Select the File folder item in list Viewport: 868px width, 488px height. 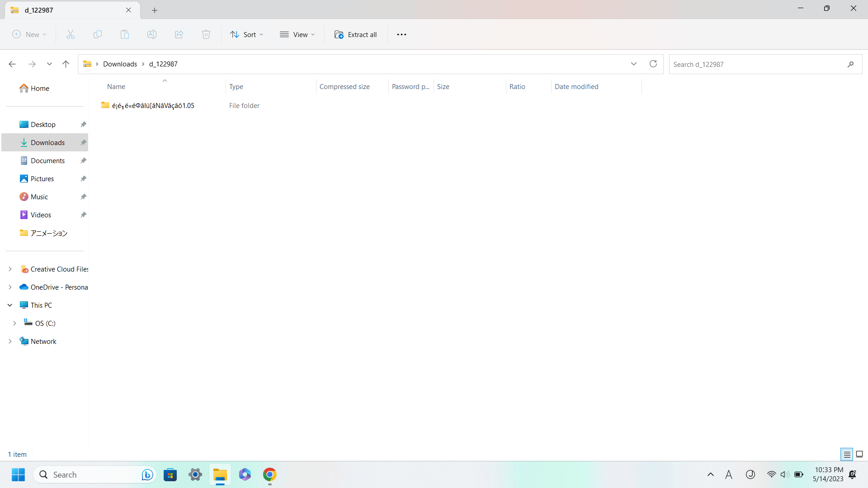pyautogui.click(x=153, y=106)
